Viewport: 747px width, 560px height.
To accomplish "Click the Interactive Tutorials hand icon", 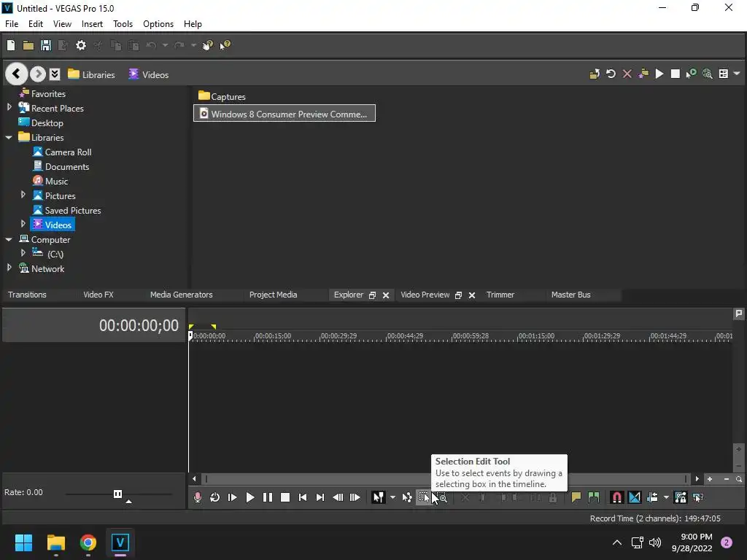I will (x=207, y=45).
